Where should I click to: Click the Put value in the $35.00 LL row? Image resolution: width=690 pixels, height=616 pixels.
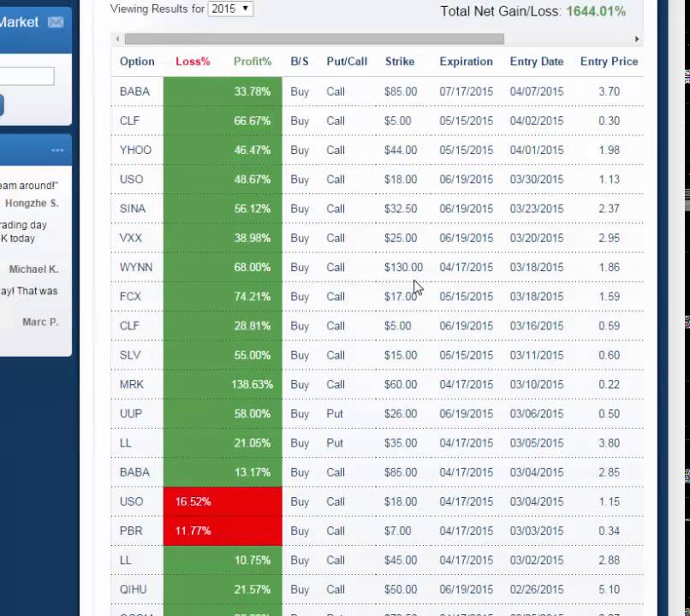pos(335,443)
